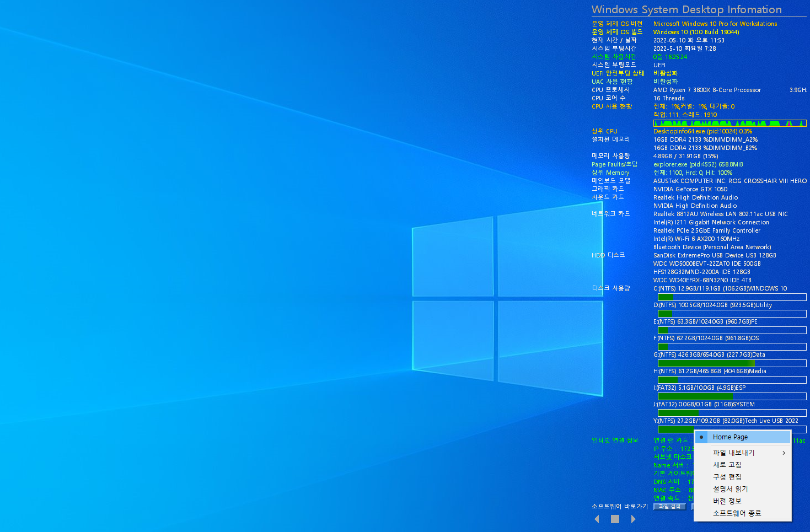Click the text Microsoft Windows 10 Pro for Workstations

(x=715, y=24)
